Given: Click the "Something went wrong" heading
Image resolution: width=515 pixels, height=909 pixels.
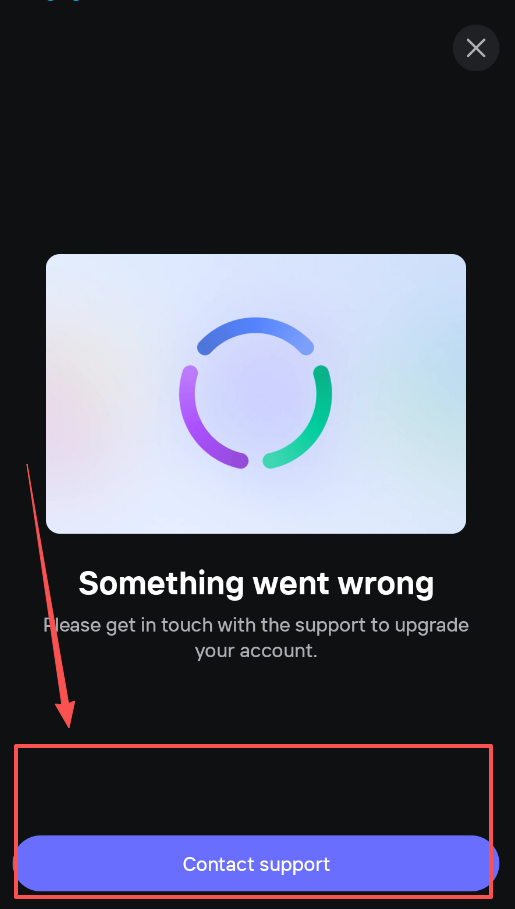Looking at the screenshot, I should point(256,583).
